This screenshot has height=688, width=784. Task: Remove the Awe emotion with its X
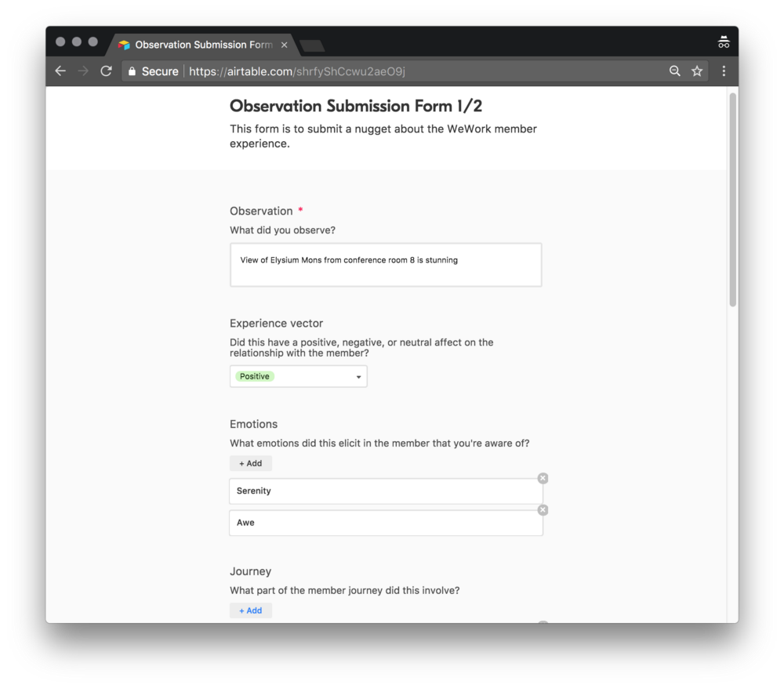point(543,509)
